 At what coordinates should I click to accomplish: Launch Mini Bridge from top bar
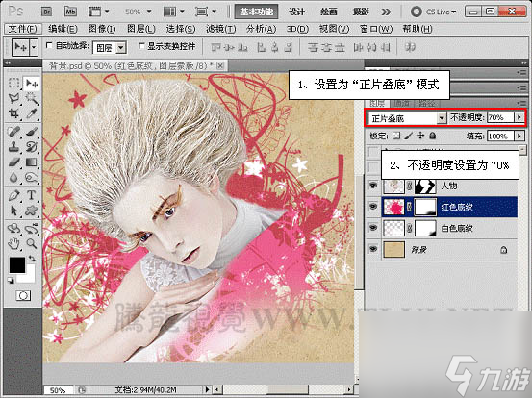[x=70, y=12]
